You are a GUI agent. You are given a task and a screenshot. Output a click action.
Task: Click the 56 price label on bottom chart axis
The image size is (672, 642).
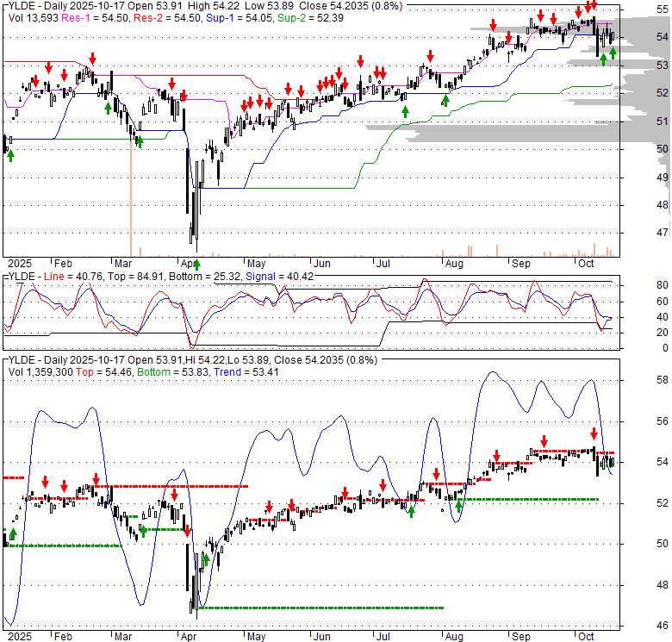[x=663, y=421]
